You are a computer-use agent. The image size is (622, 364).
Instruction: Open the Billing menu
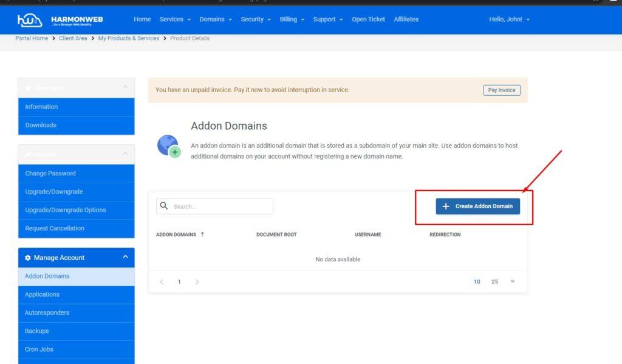coord(292,19)
